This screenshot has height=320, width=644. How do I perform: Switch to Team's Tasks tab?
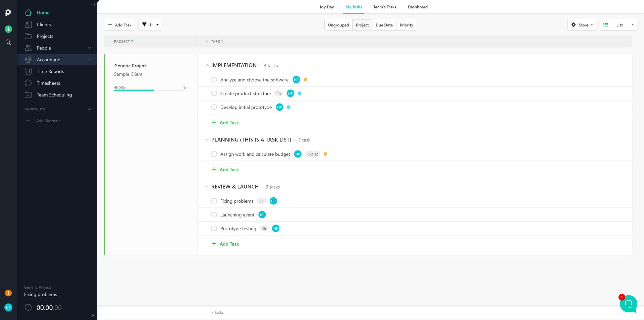click(x=385, y=7)
